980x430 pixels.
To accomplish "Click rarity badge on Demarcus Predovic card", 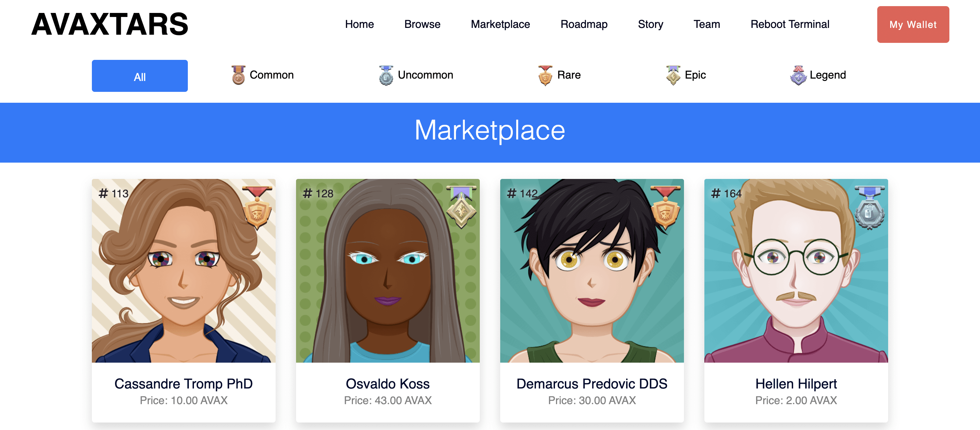I will click(x=665, y=208).
